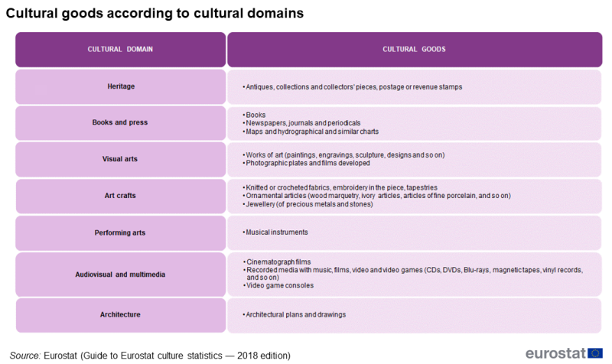Select the 'Musical instruments' line
Screen dimensions: 612x364
(x=275, y=232)
